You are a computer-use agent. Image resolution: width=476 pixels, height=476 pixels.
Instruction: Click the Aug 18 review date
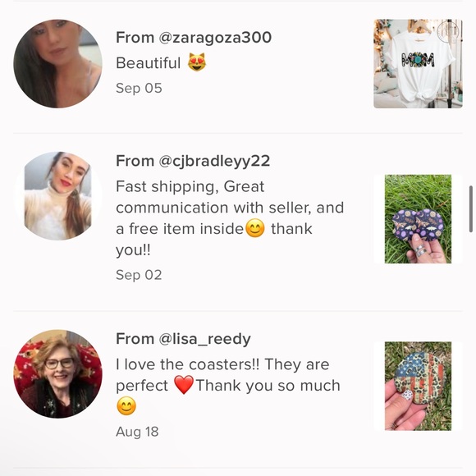tap(137, 432)
